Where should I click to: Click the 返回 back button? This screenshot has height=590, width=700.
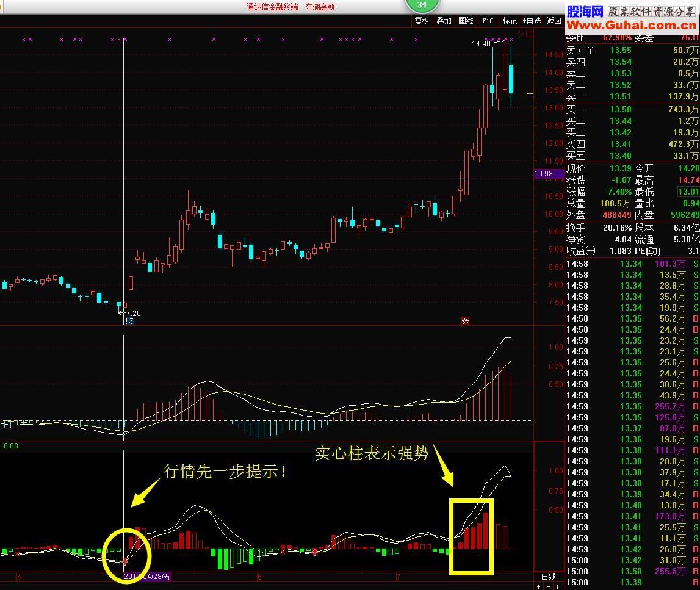(x=554, y=21)
